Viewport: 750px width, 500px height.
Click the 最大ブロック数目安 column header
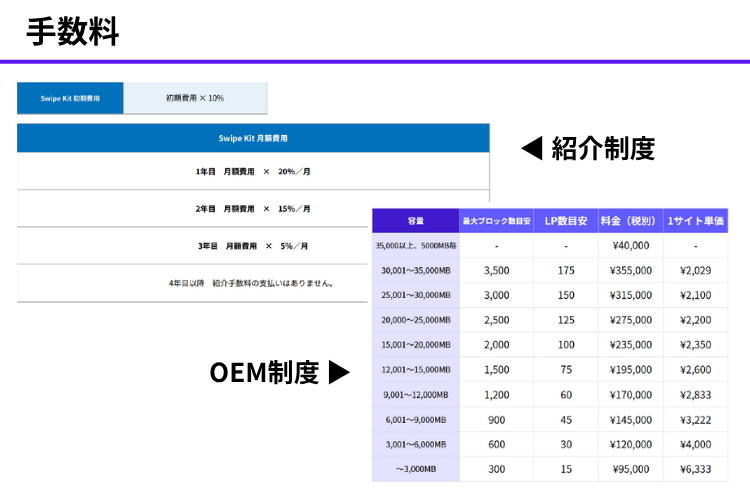(x=494, y=220)
